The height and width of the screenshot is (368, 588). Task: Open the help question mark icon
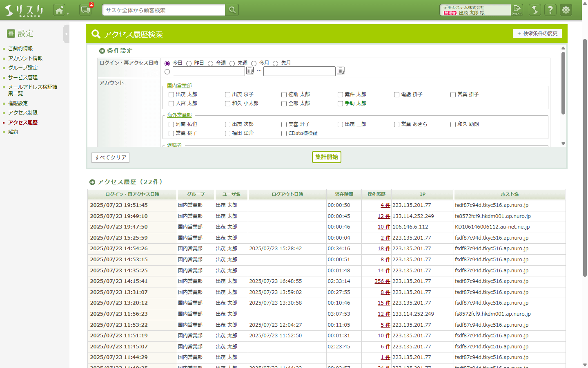coord(550,10)
